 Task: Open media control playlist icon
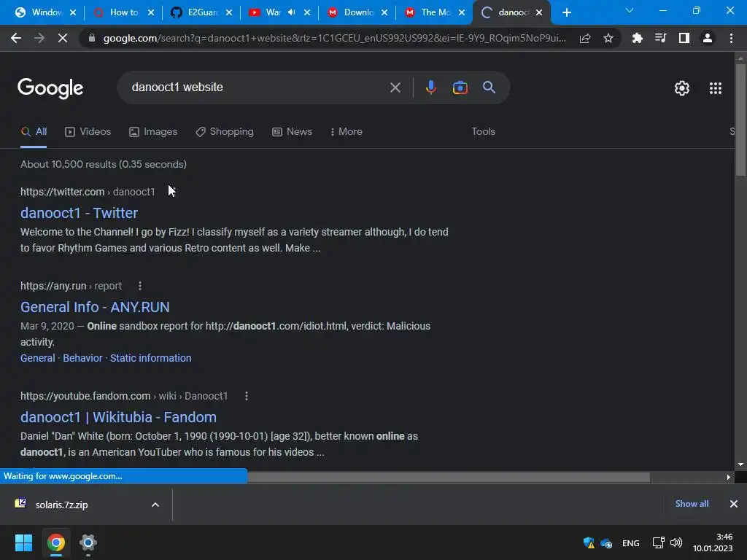point(660,38)
